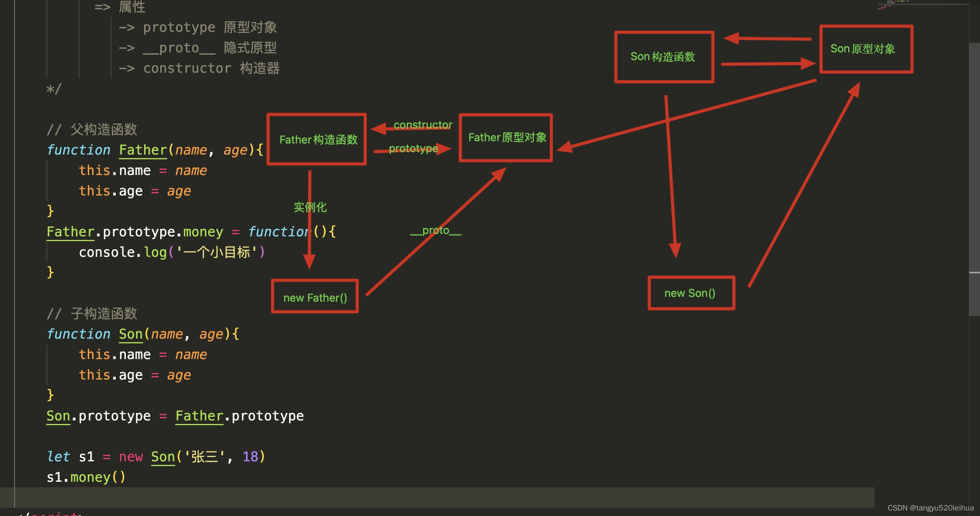Click the 'Father原型对象' diagram box

pyautogui.click(x=506, y=138)
